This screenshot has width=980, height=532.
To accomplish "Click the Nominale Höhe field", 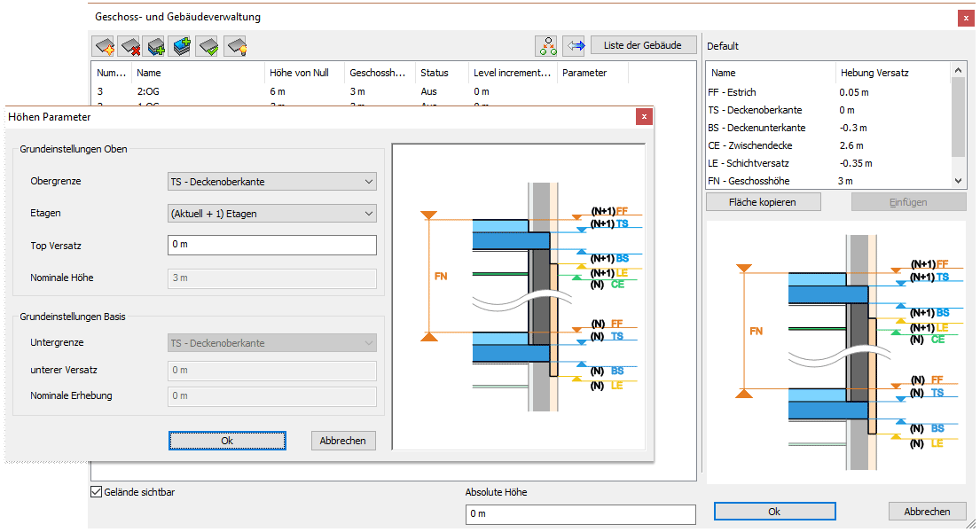I will (272, 278).
